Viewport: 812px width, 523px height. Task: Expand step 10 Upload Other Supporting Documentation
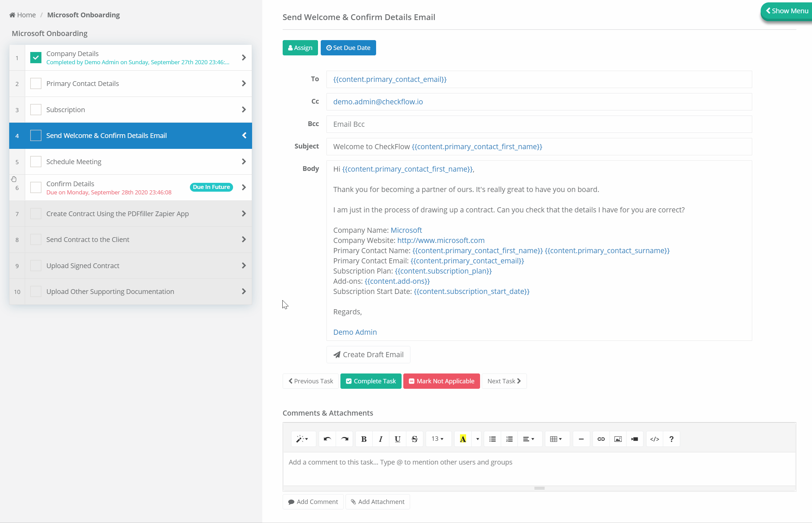point(243,292)
